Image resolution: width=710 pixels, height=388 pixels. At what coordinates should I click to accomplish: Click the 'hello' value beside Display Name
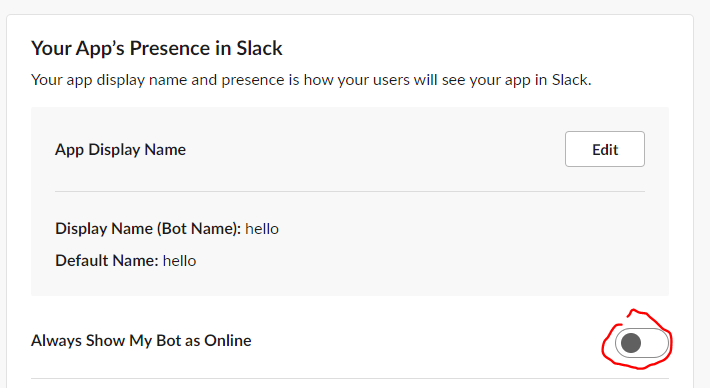262,229
